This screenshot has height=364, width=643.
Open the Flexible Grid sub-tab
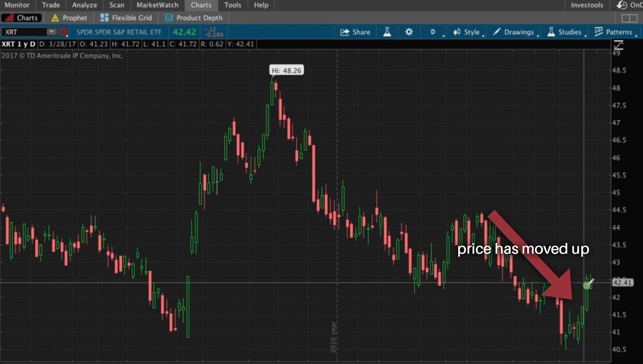click(126, 18)
